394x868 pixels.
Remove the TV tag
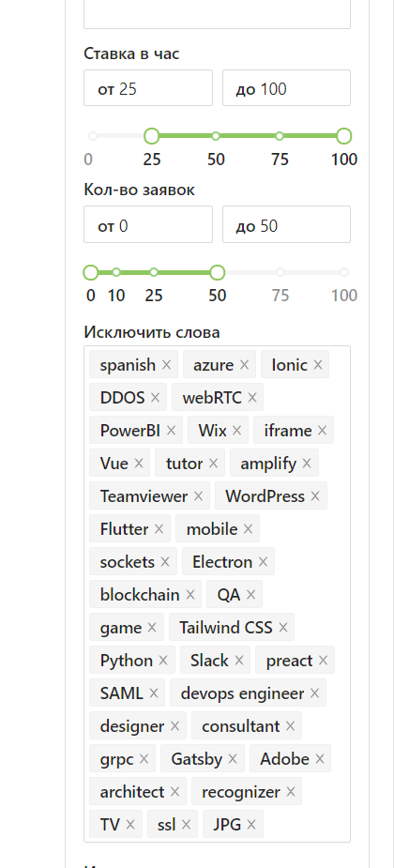click(130, 825)
